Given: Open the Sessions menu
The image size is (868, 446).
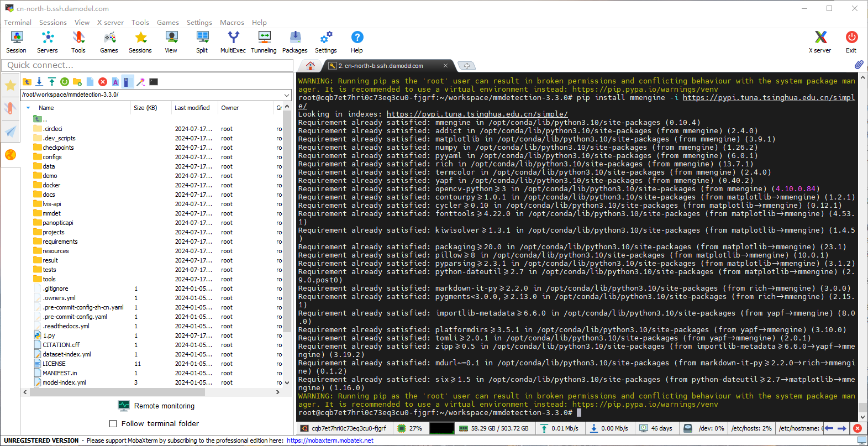Looking at the screenshot, I should (53, 23).
